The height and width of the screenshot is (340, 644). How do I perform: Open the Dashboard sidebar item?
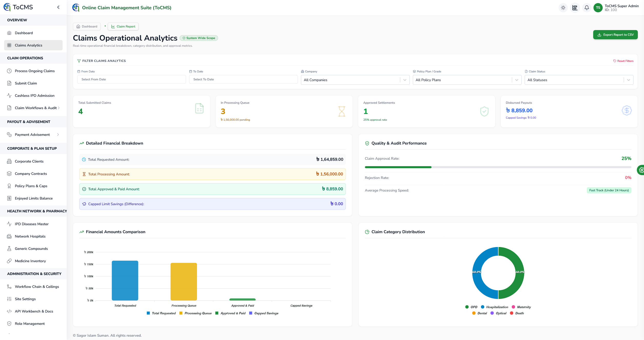tap(33, 33)
